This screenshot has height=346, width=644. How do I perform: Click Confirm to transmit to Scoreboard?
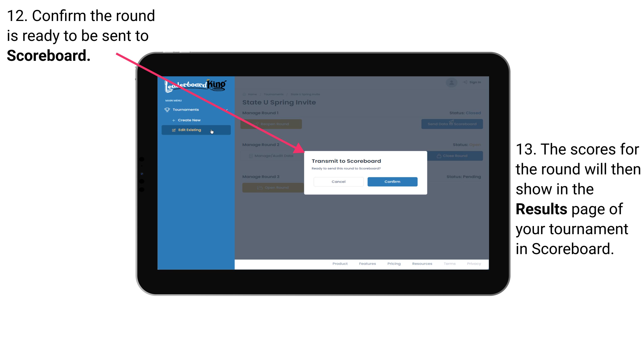click(392, 181)
